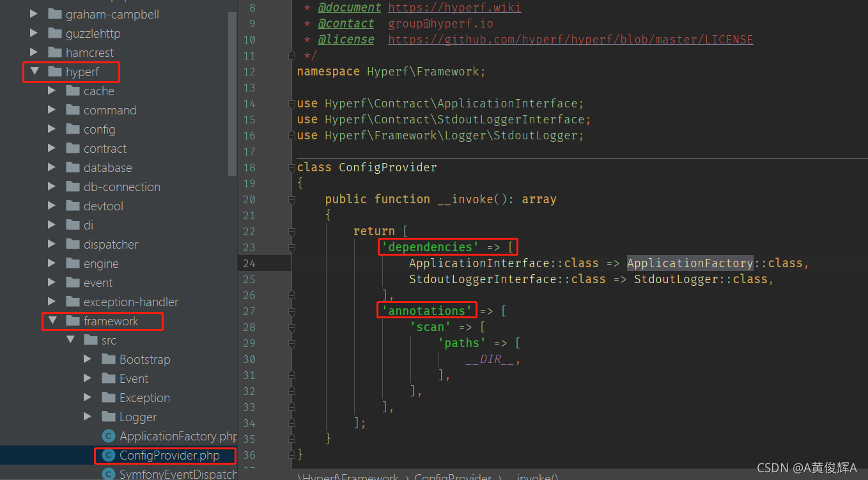
Task: Click the \Hyperf\Framework breadcrumb
Action: click(348, 476)
